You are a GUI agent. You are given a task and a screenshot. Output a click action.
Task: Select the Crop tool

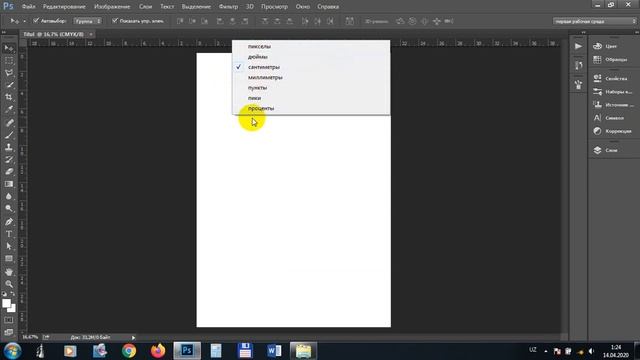[x=9, y=97]
